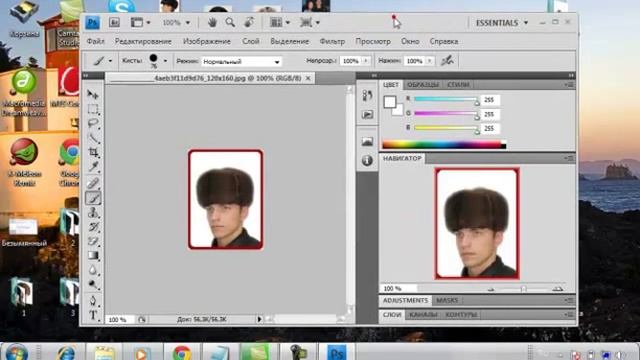Select the Crop tool
Image resolution: width=640 pixels, height=360 pixels.
[x=93, y=153]
